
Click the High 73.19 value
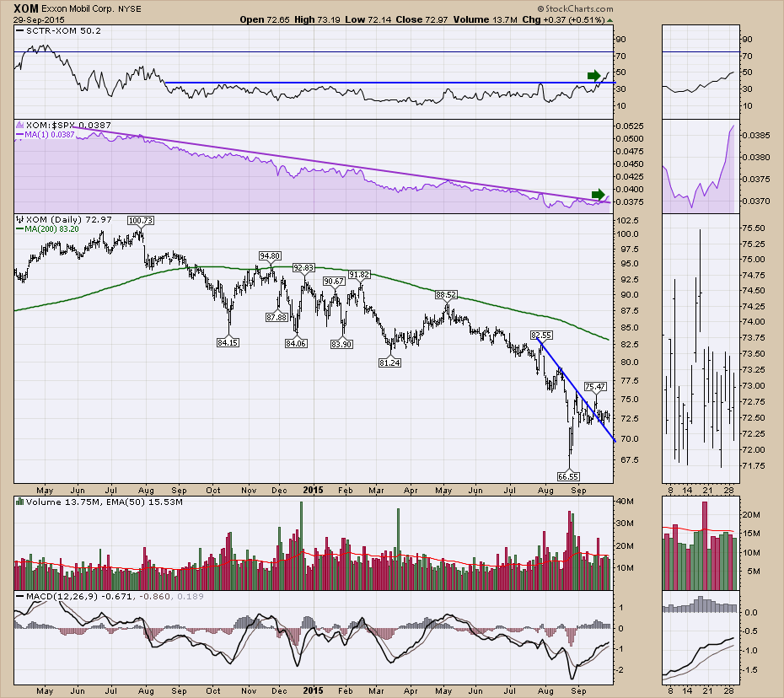318,19
